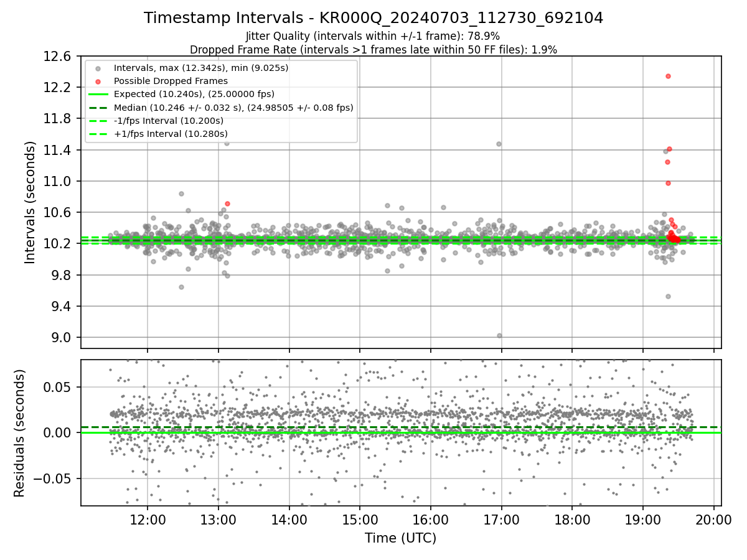The image size is (747, 560).
Task: Click legend entry "+1/fps Interval (10.280s)"
Action: [x=171, y=134]
